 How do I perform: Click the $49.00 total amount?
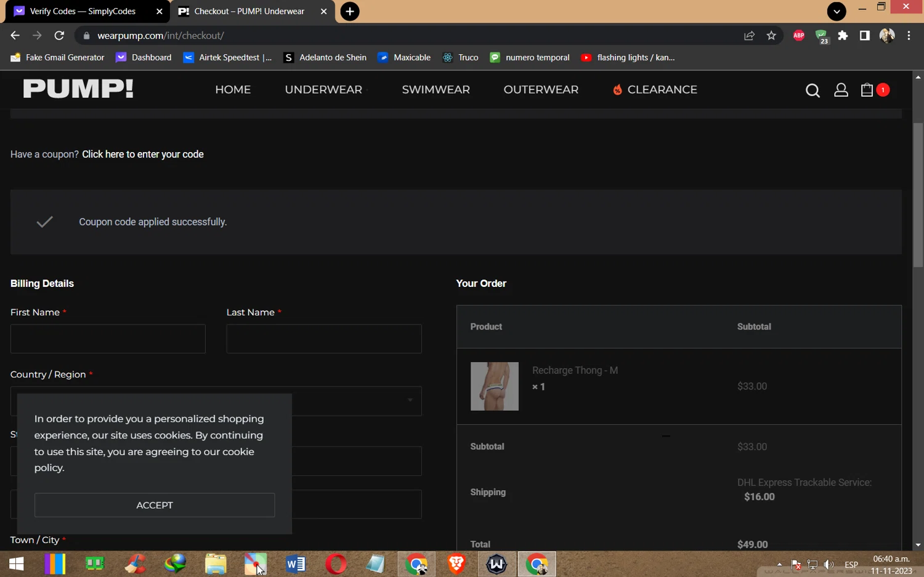coord(753,544)
